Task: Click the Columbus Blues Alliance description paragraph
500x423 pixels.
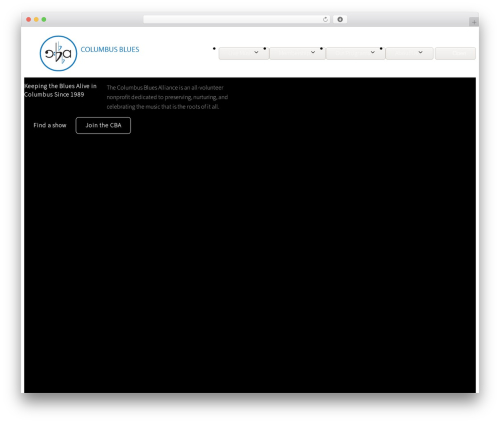Action: click(167, 97)
